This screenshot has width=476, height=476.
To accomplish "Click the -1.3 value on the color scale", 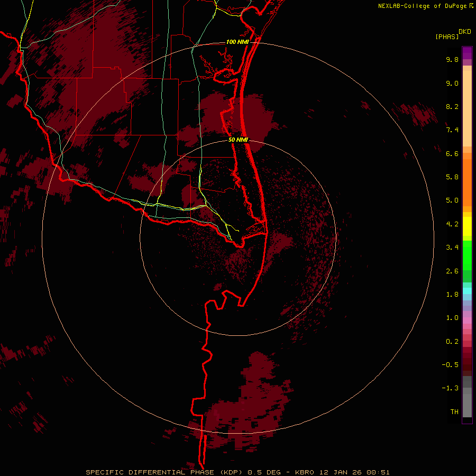I will (x=450, y=388).
